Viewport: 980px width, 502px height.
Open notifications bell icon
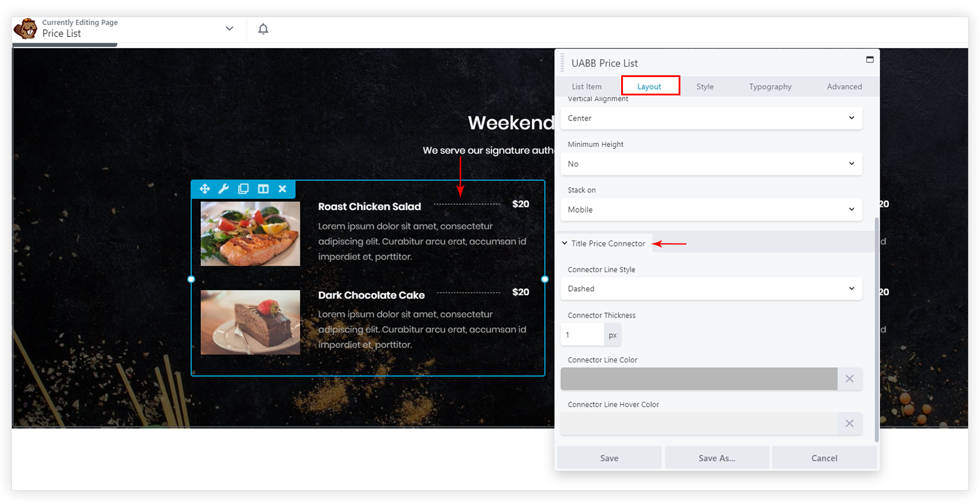(264, 29)
